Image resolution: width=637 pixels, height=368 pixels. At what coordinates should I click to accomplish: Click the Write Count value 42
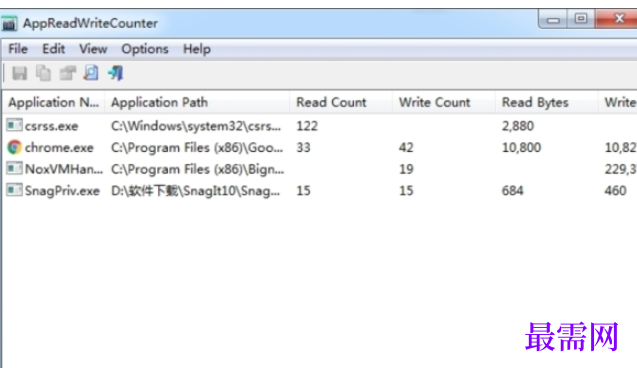click(406, 147)
